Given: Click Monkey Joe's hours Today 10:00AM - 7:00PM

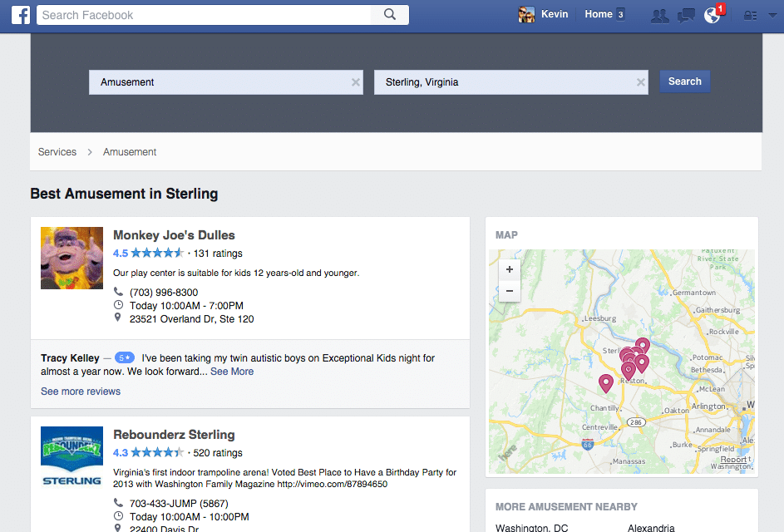Looking at the screenshot, I should pos(186,306).
